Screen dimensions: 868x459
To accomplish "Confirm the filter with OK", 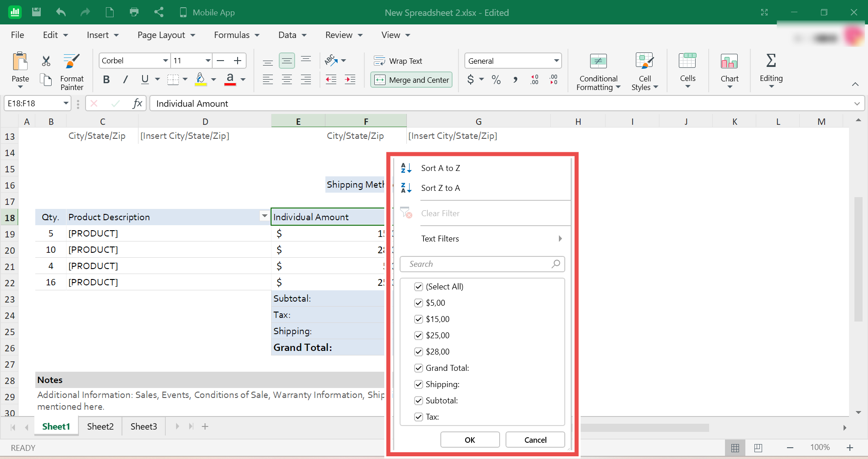I will (x=470, y=440).
